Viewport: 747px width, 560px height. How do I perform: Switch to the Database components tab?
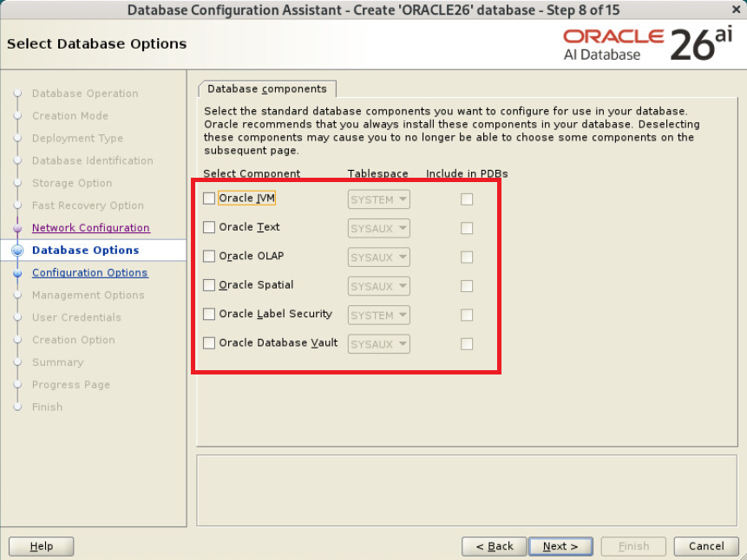coord(267,89)
